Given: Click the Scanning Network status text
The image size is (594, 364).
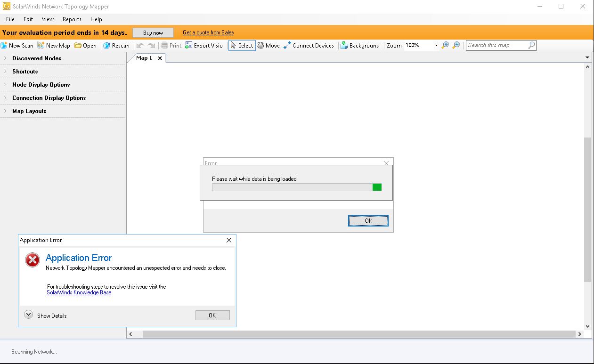Looking at the screenshot, I should 34,352.
